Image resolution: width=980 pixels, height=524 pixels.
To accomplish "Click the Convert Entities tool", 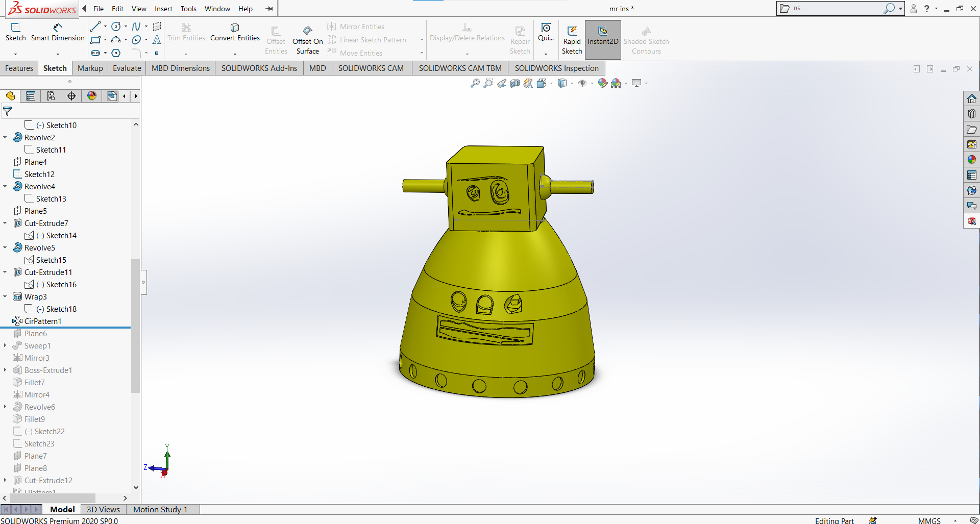I will tap(235, 32).
